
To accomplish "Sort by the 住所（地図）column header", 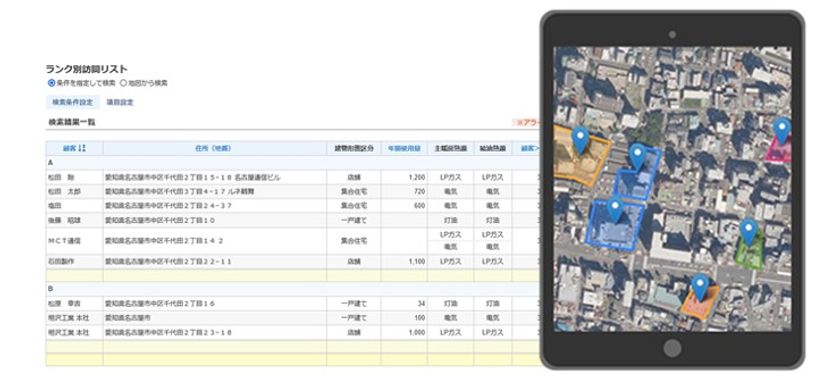I will point(214,148).
